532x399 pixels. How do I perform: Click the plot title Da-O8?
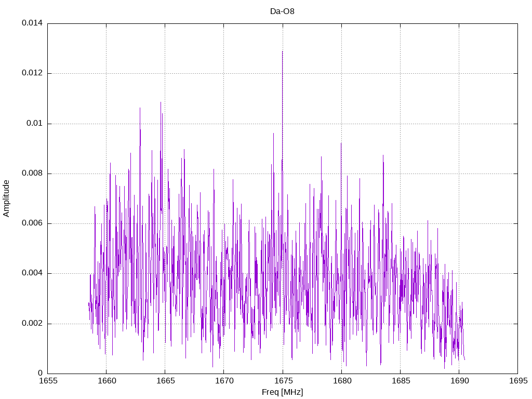(282, 11)
